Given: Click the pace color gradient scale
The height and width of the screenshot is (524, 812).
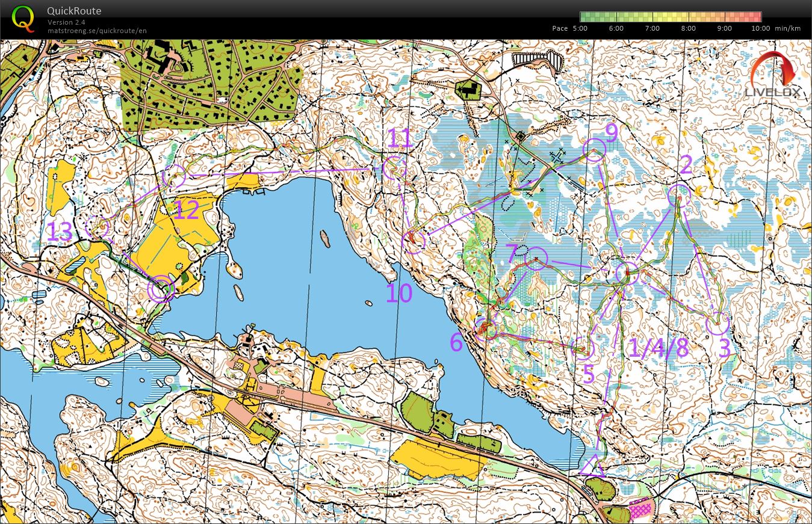Looking at the screenshot, I should tap(671, 17).
